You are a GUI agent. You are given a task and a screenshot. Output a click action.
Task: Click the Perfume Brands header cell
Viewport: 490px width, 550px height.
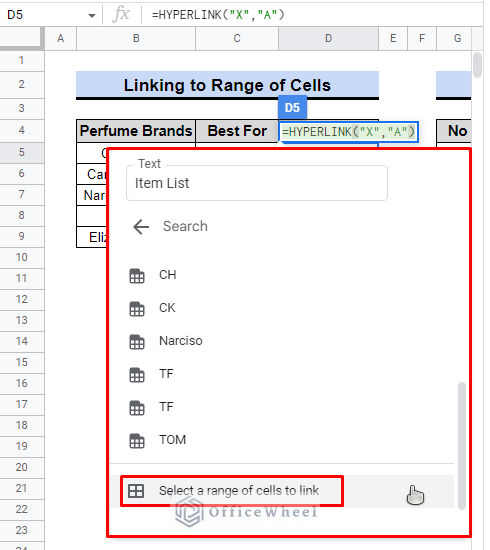pyautogui.click(x=136, y=131)
